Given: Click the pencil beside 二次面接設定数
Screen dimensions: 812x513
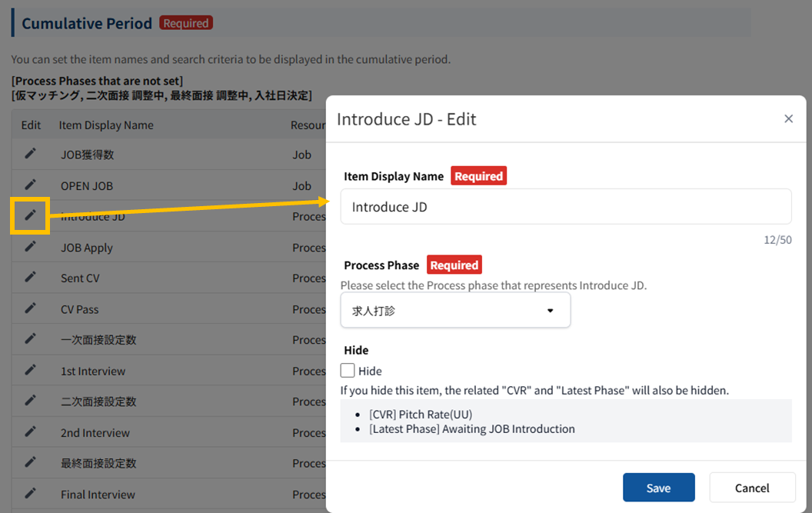Looking at the screenshot, I should tap(30, 401).
